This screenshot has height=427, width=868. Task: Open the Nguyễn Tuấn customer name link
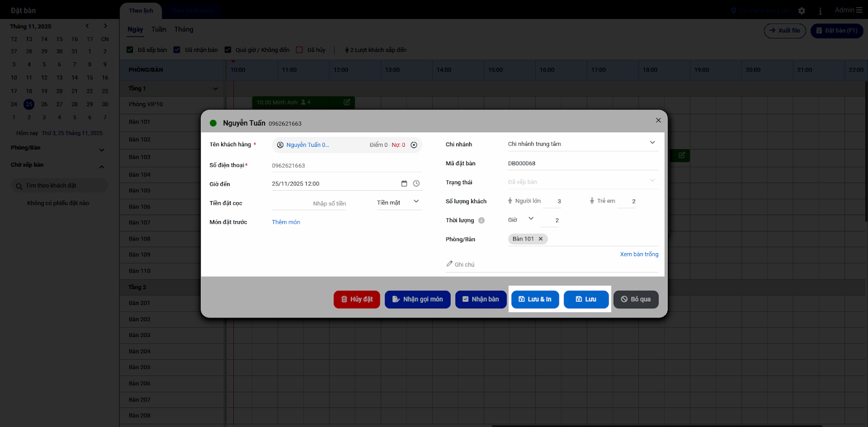tap(308, 145)
